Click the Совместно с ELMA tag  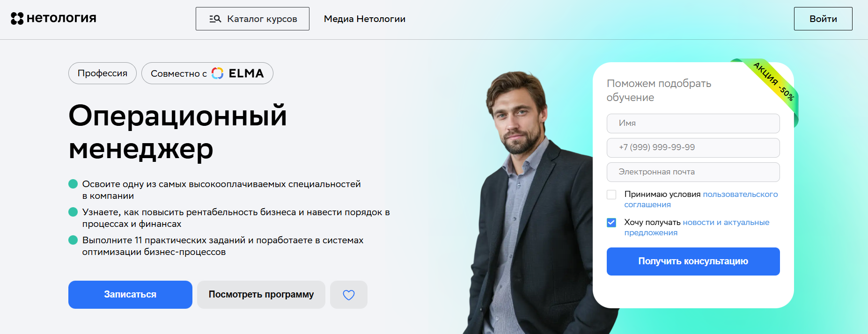pos(207,73)
